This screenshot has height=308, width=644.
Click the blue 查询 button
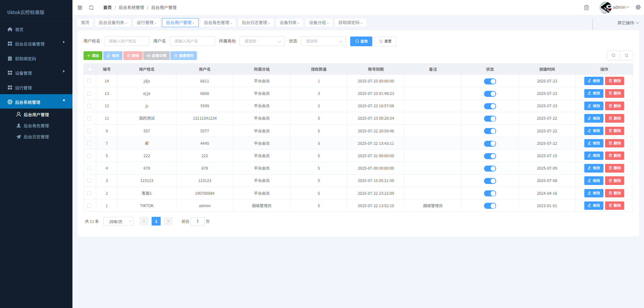click(361, 41)
